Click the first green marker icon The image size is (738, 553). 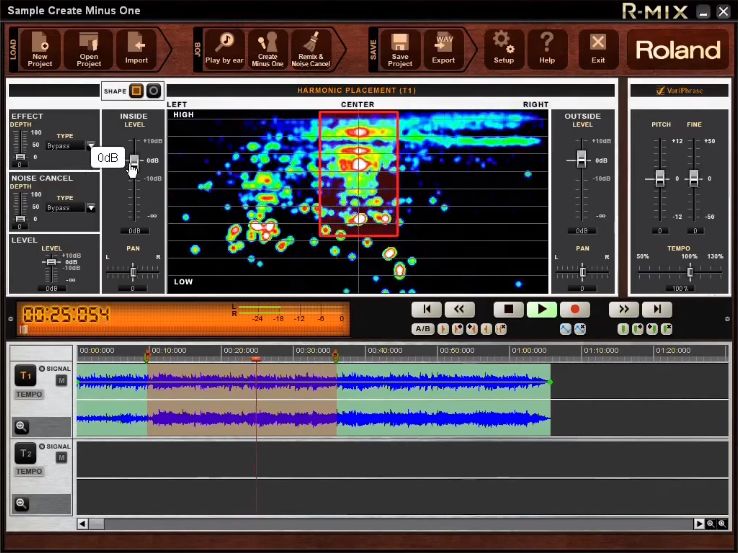(x=623, y=329)
